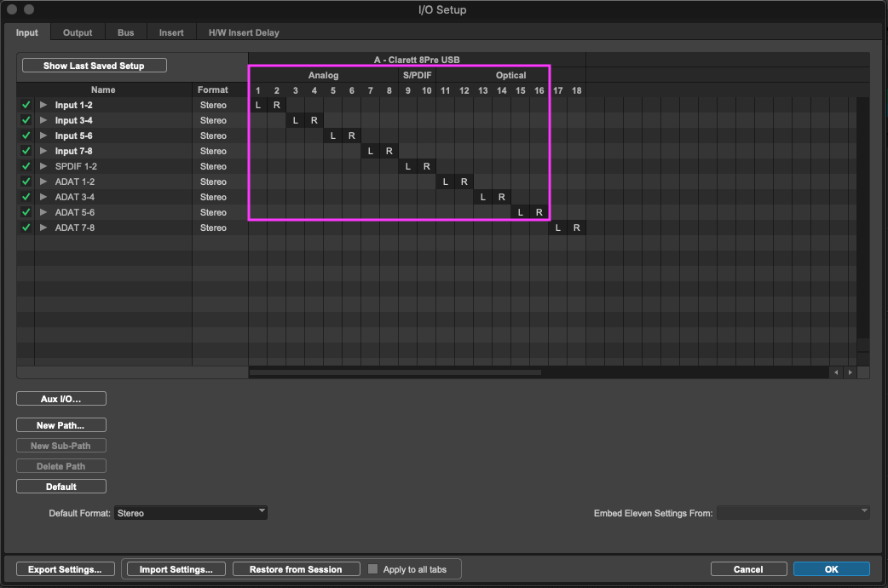Screen dimensions: 888x588
Task: Switch to the Output tab
Action: [78, 32]
